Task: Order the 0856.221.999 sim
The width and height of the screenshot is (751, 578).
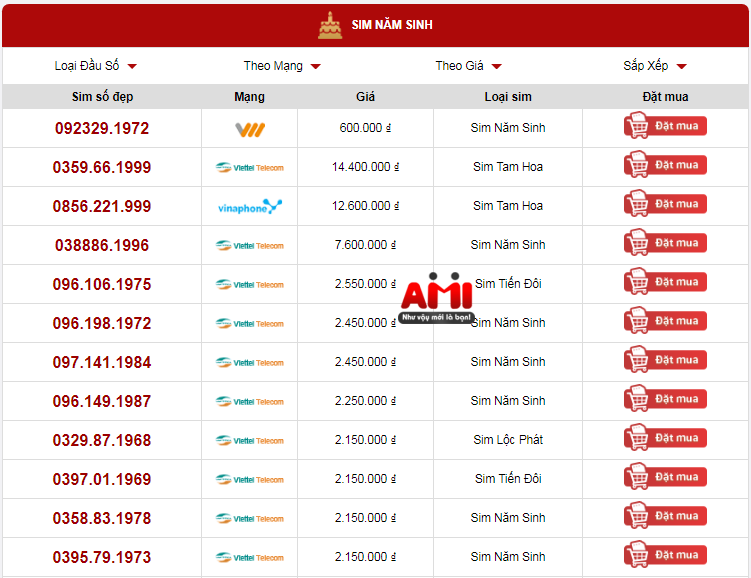Action: click(x=665, y=204)
